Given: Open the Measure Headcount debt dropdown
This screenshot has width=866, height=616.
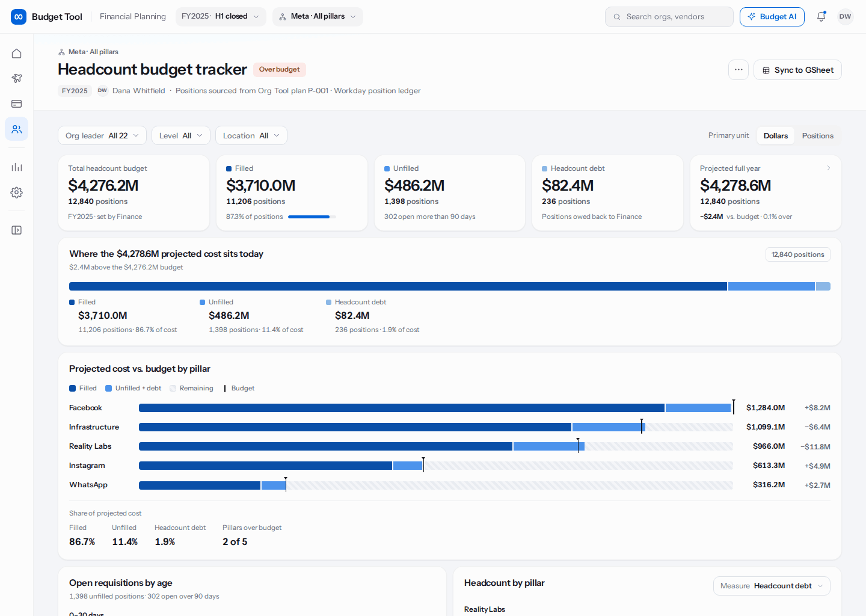Looking at the screenshot, I should coord(772,586).
